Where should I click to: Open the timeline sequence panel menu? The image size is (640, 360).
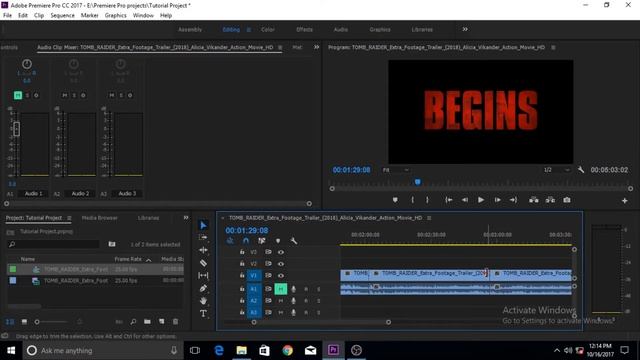pos(429,218)
